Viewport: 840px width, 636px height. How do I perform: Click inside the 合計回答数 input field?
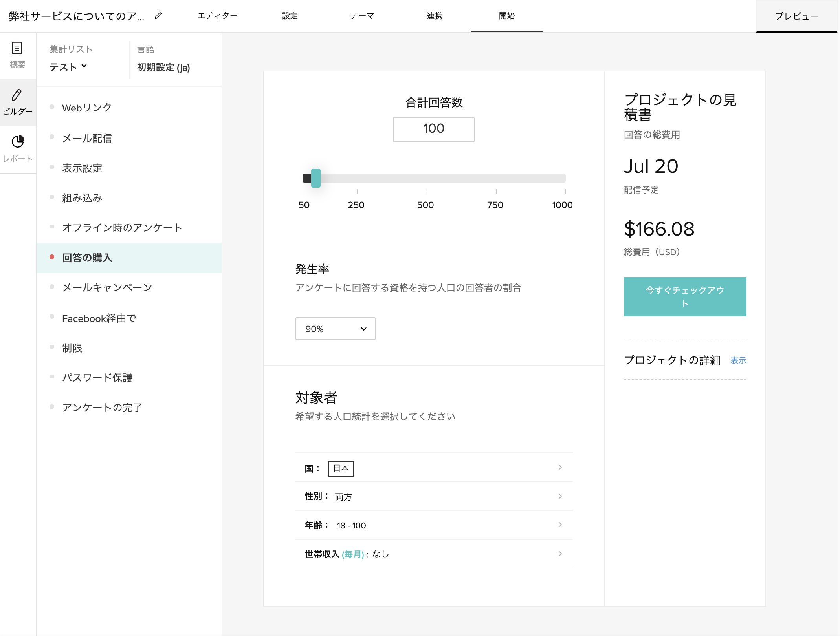433,129
